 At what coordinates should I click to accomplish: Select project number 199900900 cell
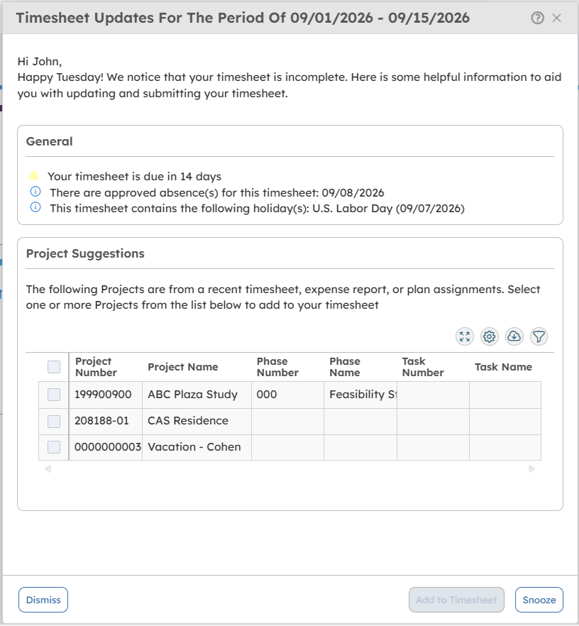coord(106,395)
